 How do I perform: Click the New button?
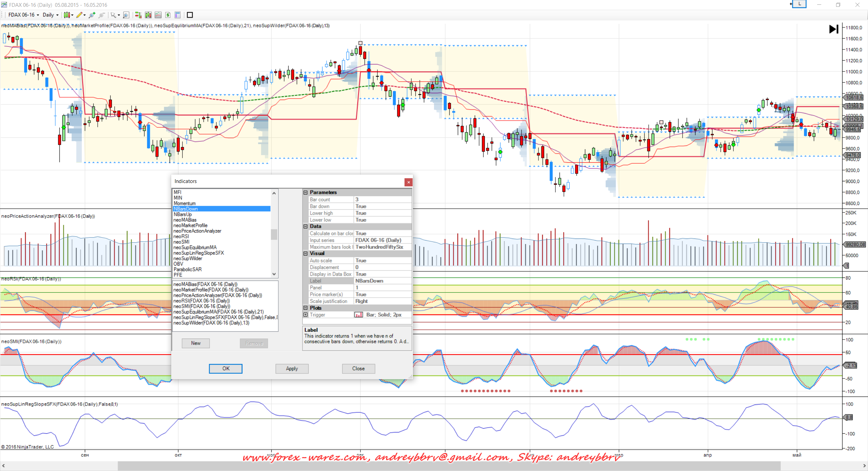[196, 343]
